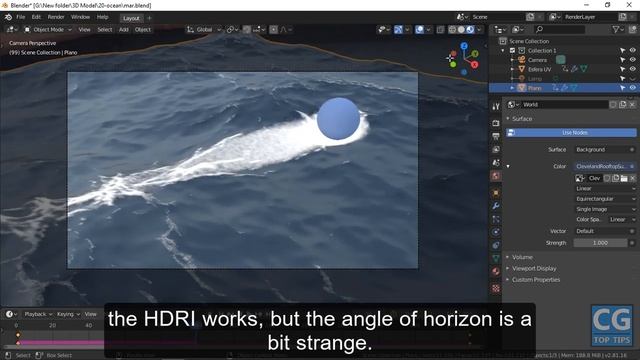The height and width of the screenshot is (360, 640).
Task: Add a new workspace with plus button
Action: click(x=149, y=18)
